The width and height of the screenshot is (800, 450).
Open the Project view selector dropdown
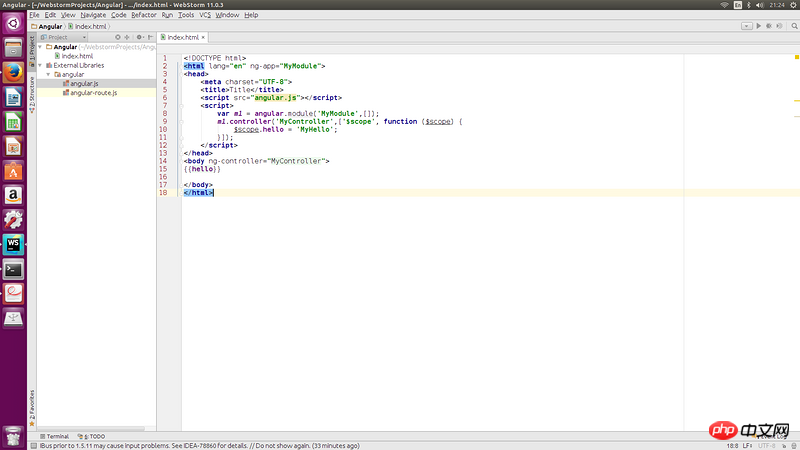(x=64, y=37)
